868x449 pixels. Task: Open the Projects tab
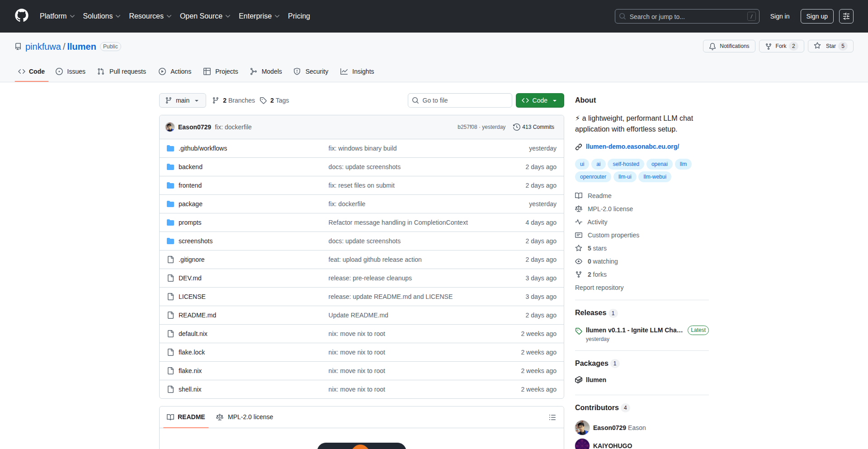pos(221,71)
